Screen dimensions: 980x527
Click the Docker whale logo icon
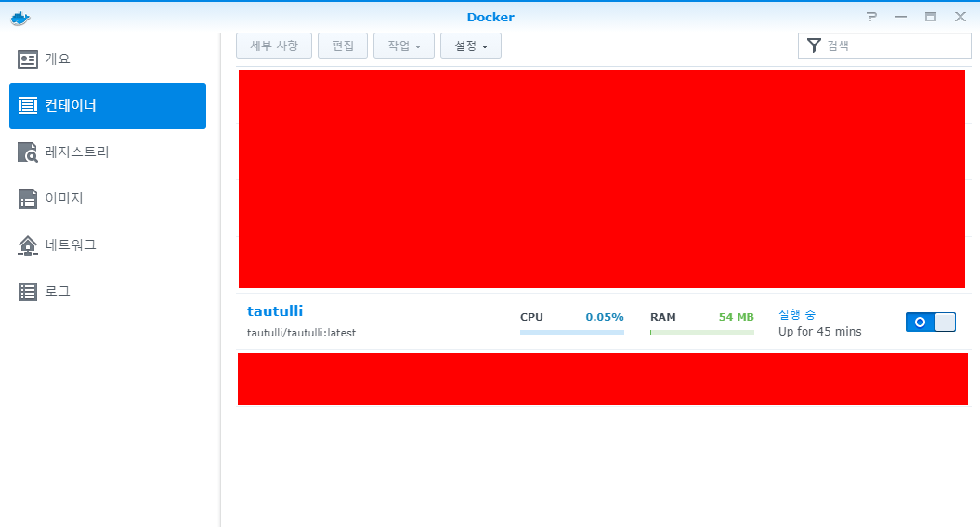pos(20,18)
